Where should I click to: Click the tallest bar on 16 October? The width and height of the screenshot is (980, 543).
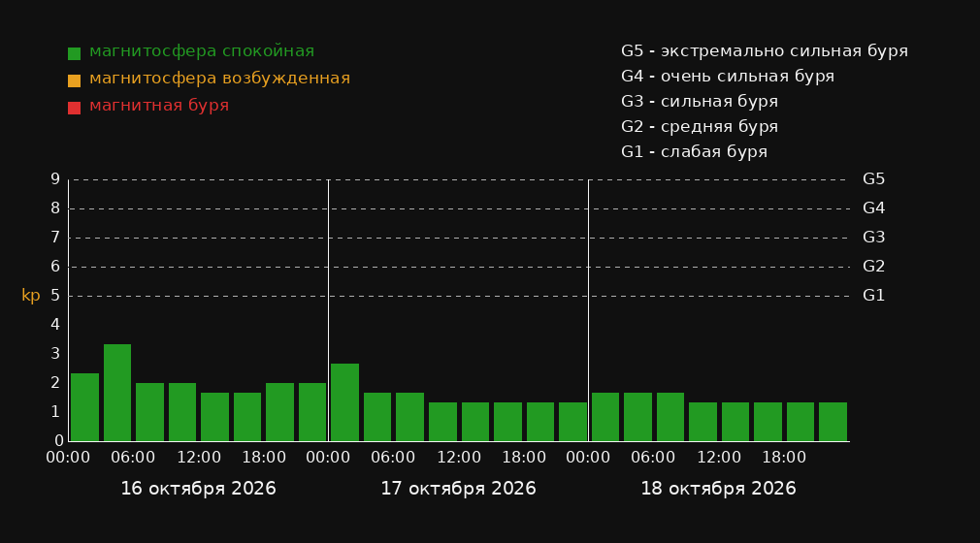point(117,393)
